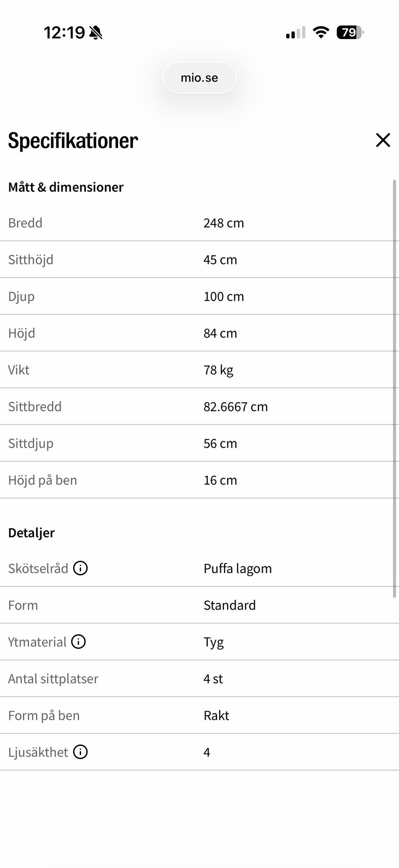
Task: Open the info icon beside Ljusäkthet
Action: coord(80,752)
